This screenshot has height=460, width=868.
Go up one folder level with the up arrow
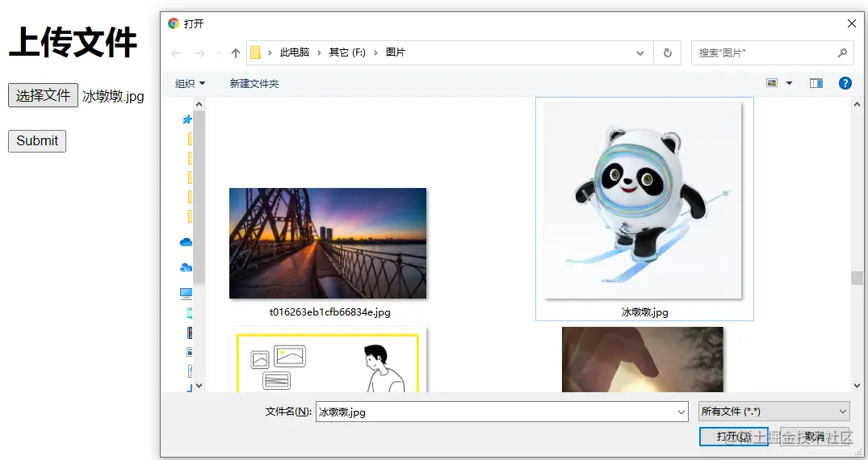pyautogui.click(x=236, y=53)
